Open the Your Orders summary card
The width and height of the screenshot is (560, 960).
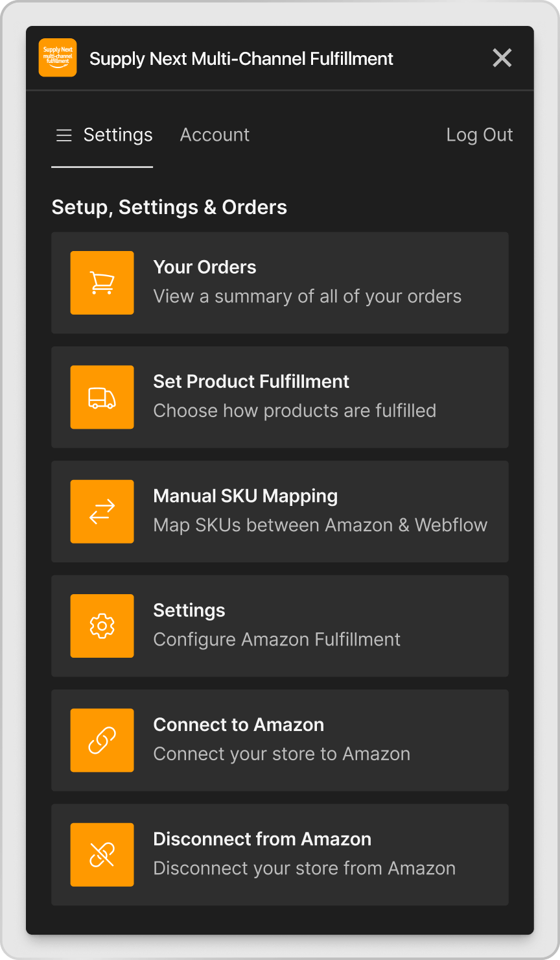click(x=279, y=283)
